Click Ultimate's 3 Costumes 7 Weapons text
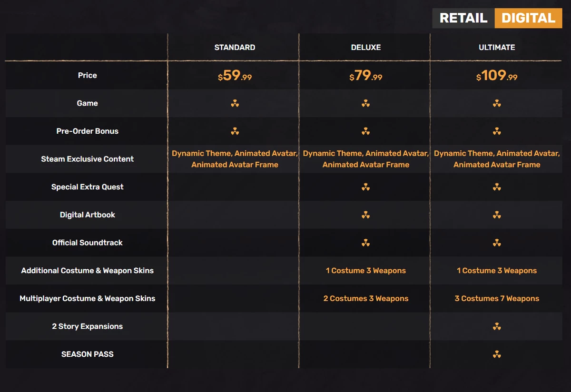 [497, 299]
